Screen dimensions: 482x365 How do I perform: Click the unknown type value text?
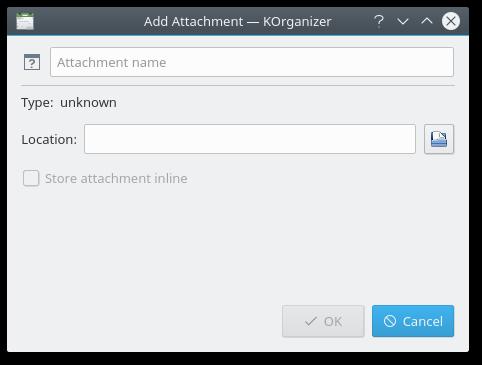coord(88,103)
